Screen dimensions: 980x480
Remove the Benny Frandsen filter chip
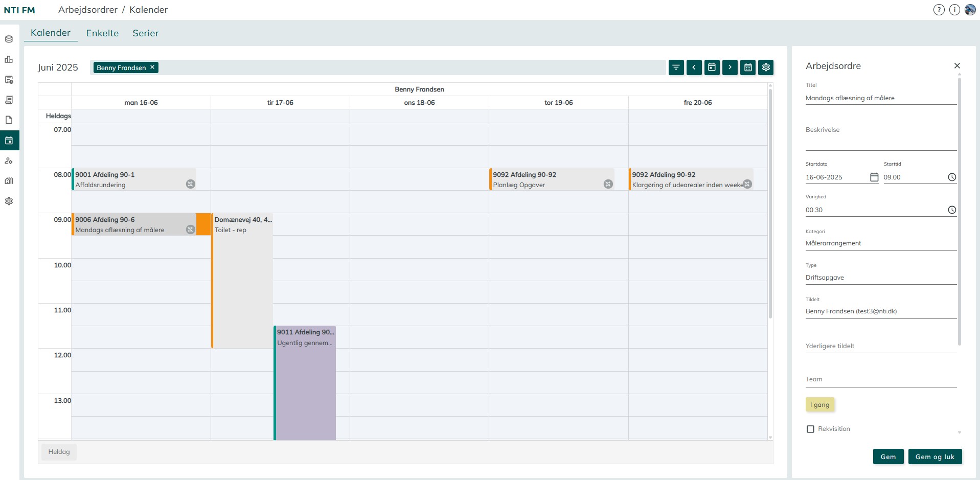pyautogui.click(x=152, y=67)
